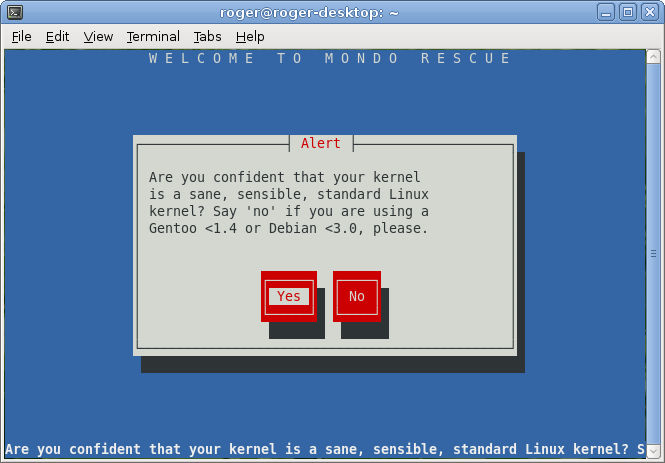The width and height of the screenshot is (665, 463).
Task: Click the 'Alert' dialog title
Action: 321,143
